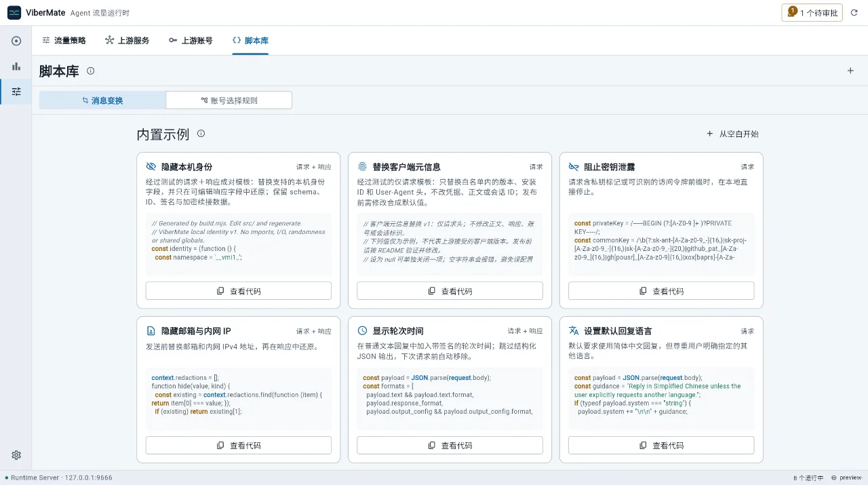View code for 替换客户端元信息

450,291
